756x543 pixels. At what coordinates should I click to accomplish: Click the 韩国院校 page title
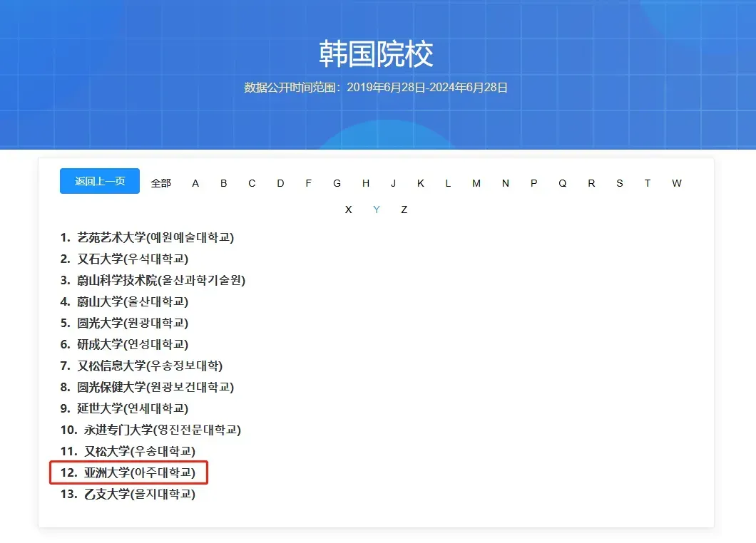click(x=377, y=53)
